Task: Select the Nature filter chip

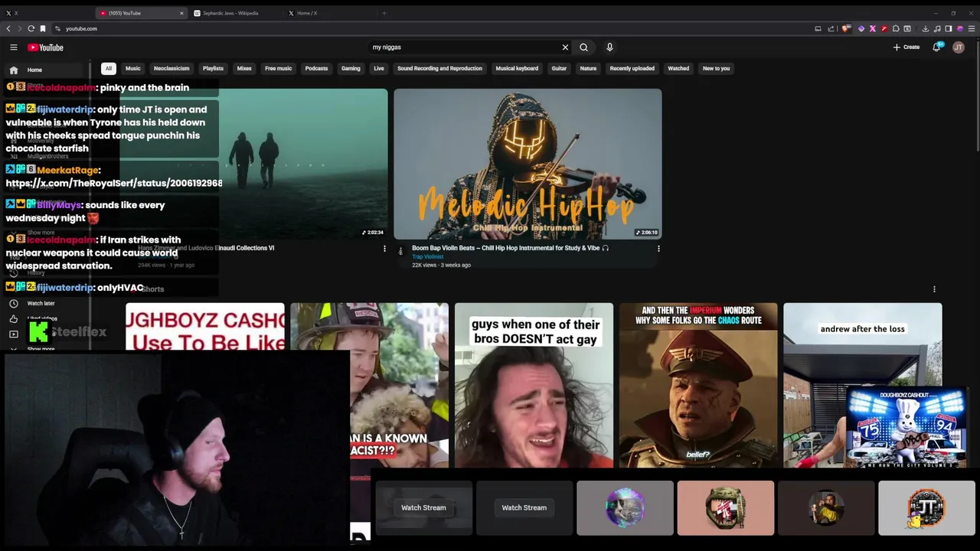Action: pos(588,68)
